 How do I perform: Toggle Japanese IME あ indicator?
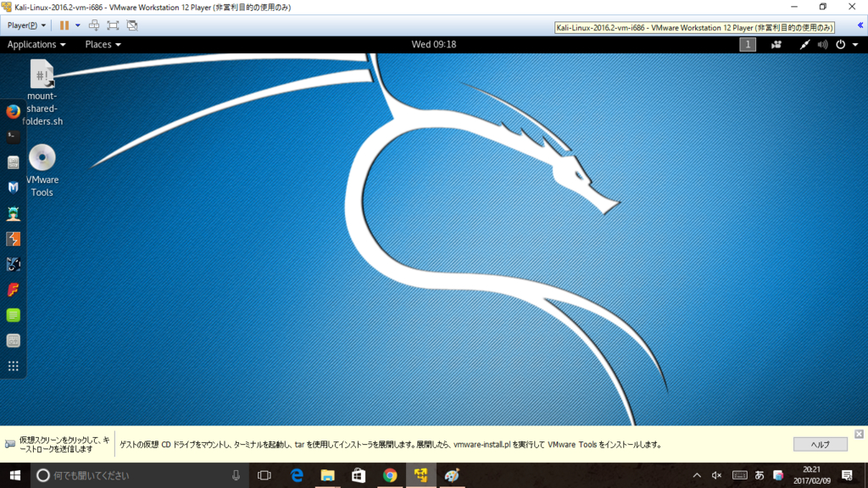click(759, 475)
